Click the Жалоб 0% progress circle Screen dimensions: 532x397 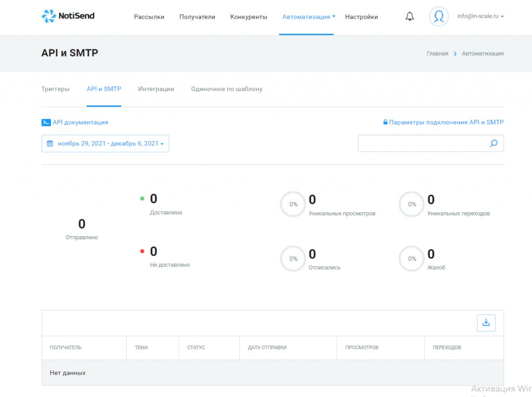[x=411, y=258]
